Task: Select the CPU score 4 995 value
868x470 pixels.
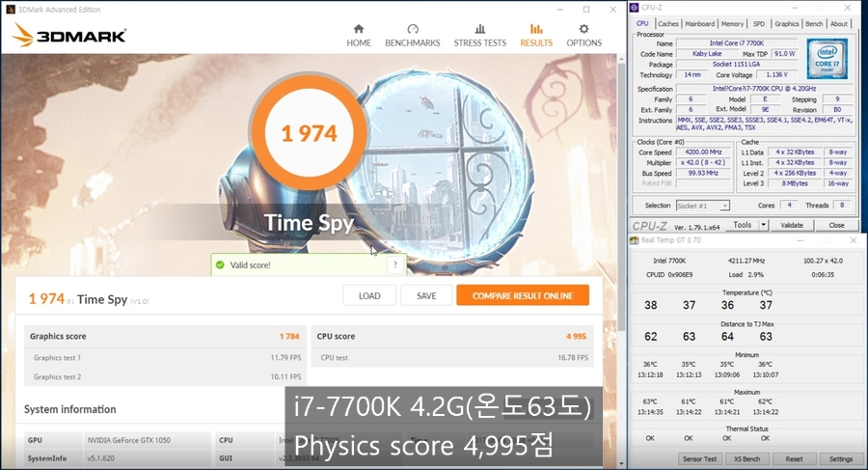Action: [x=576, y=337]
